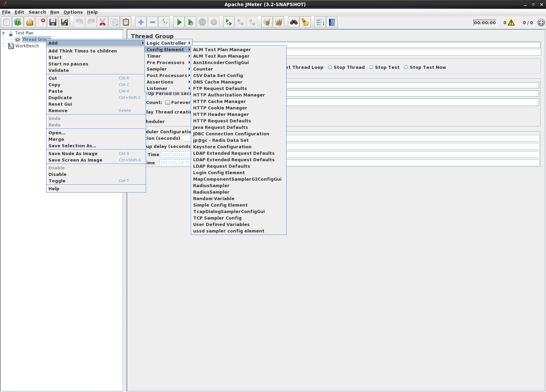The width and height of the screenshot is (546, 392).
Task: Select HTTP Request Defaults from the list
Action: click(x=222, y=121)
